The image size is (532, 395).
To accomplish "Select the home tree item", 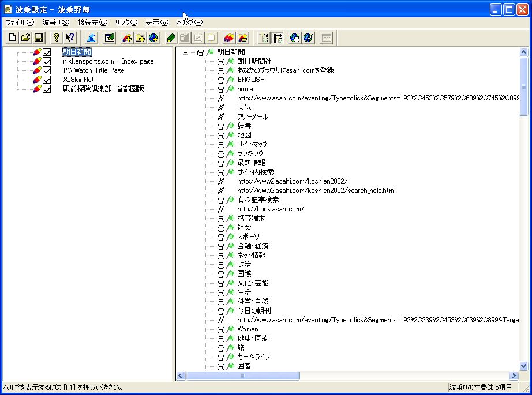I will point(245,89).
